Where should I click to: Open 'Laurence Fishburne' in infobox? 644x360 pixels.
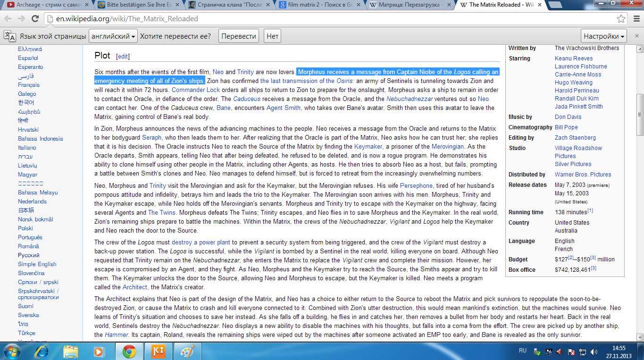581,67
